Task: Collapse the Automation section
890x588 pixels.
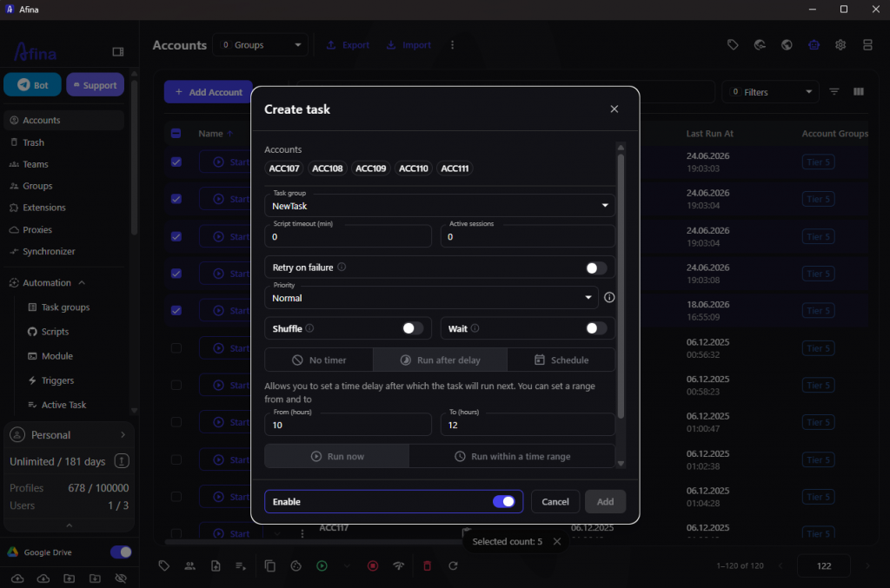Action: [82, 283]
